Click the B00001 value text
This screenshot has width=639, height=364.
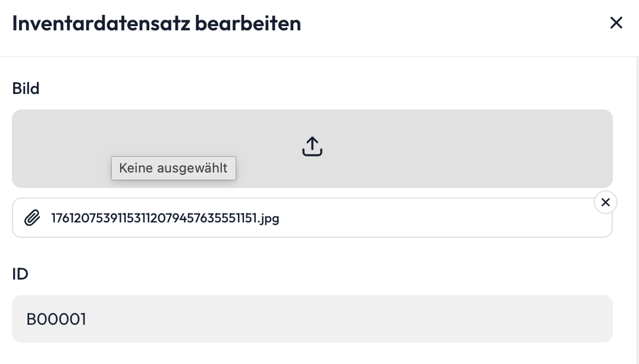[x=57, y=319]
